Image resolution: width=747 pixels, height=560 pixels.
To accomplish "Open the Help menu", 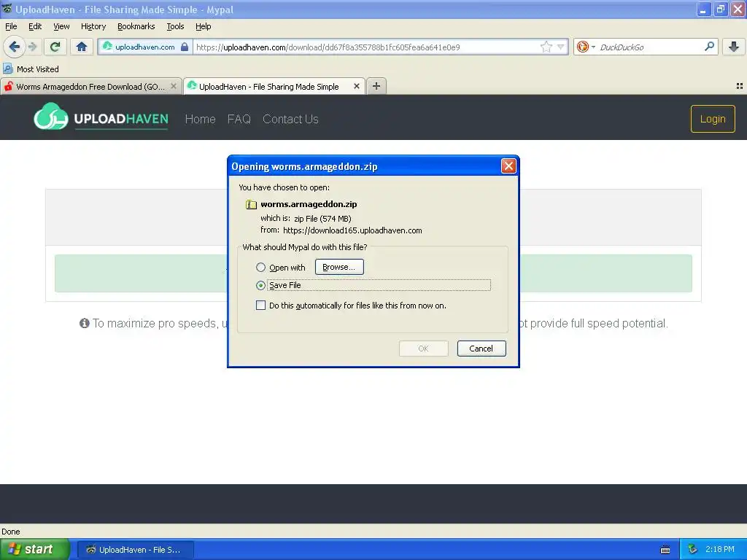I will click(204, 26).
